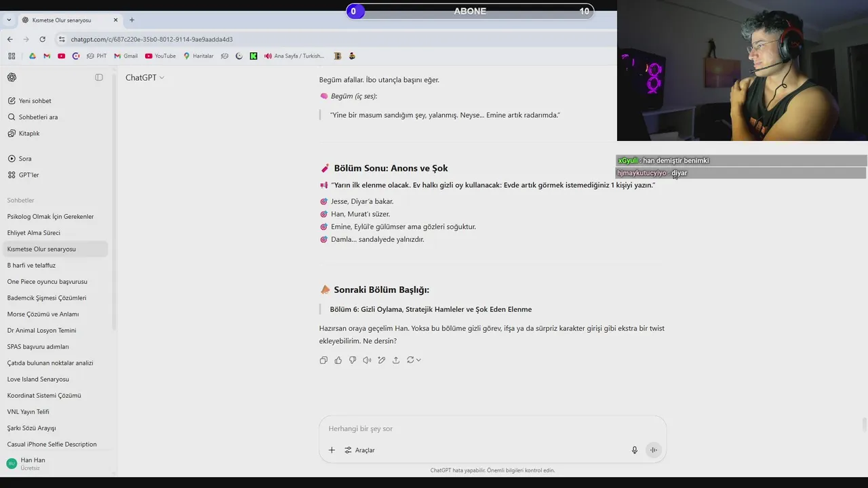Play the response with read aloud
Screen dimensions: 868x488
367,360
